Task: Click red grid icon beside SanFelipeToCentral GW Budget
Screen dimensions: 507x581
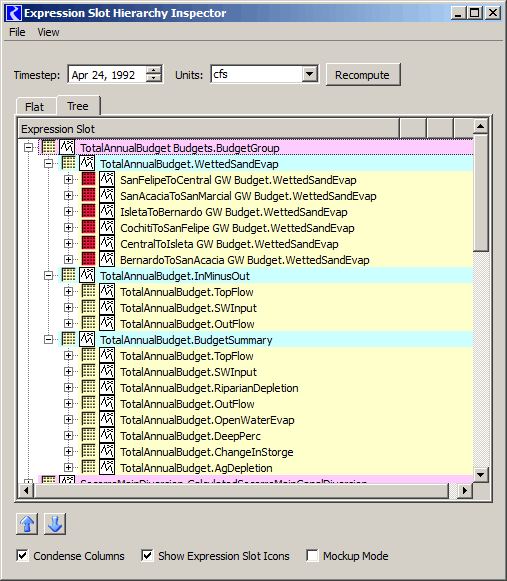Action: [x=89, y=179]
